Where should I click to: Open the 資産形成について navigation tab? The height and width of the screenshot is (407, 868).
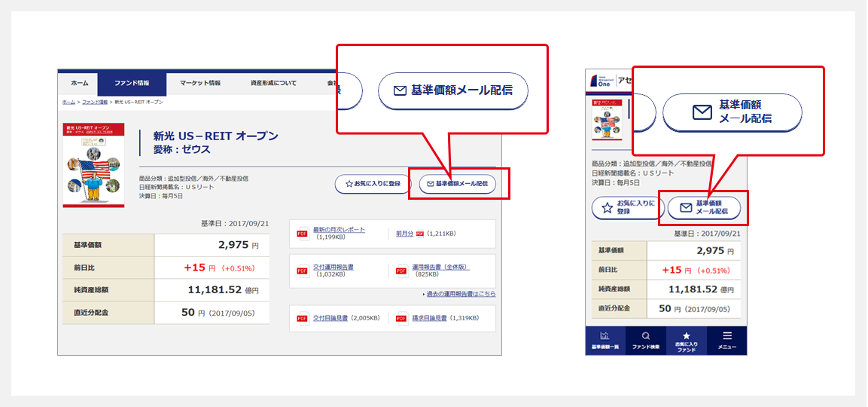click(273, 83)
